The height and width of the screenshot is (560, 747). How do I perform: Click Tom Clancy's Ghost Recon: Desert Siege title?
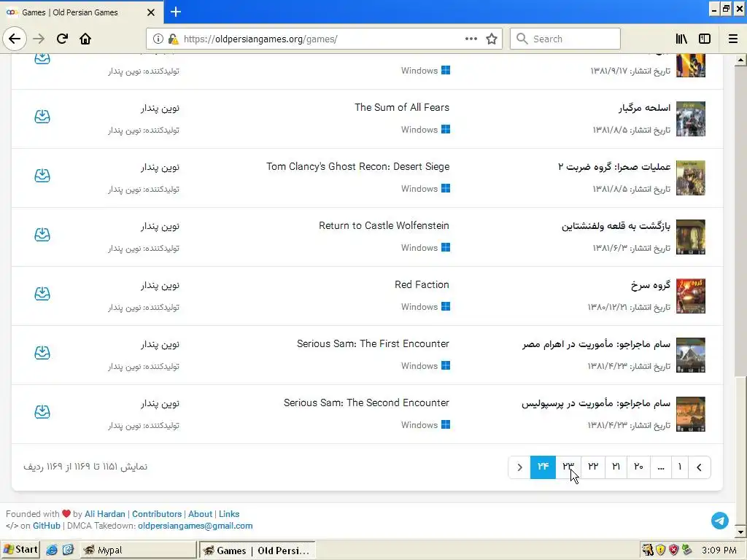pyautogui.click(x=357, y=166)
